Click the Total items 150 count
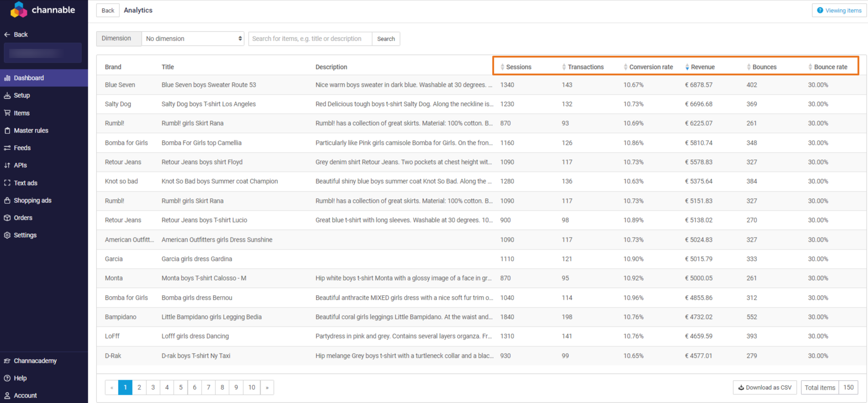The height and width of the screenshot is (403, 868). point(848,387)
